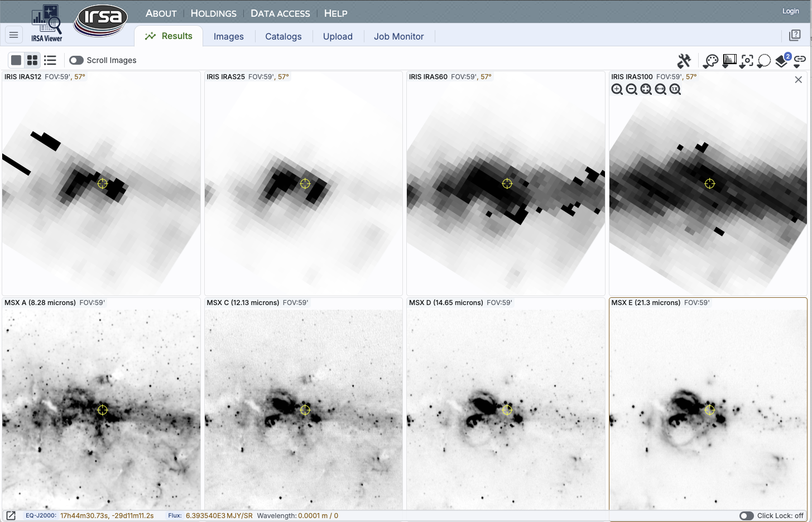This screenshot has width=812, height=522.
Task: Turn on the Click Lock toggle
Action: pyautogui.click(x=746, y=516)
